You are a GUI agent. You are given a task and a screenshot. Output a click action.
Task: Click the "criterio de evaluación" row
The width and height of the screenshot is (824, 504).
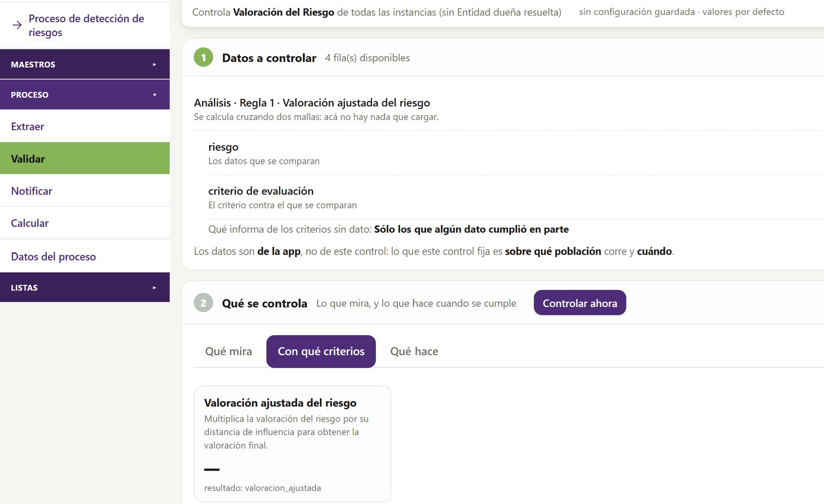(515, 197)
